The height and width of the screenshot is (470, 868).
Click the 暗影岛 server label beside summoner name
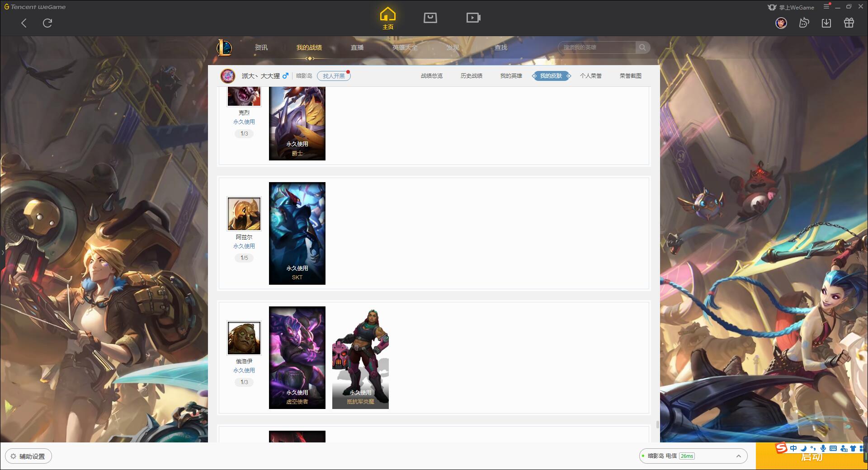click(304, 76)
